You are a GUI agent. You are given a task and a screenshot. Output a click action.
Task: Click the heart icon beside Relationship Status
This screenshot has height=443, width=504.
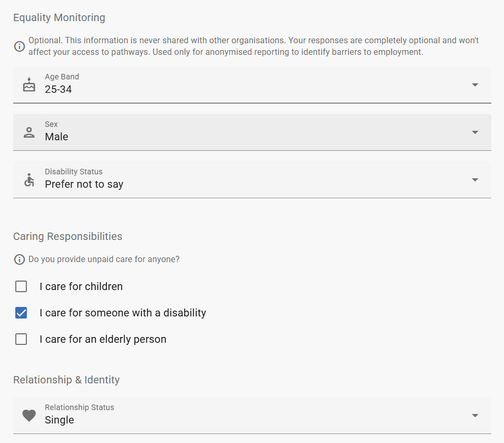[x=29, y=416]
